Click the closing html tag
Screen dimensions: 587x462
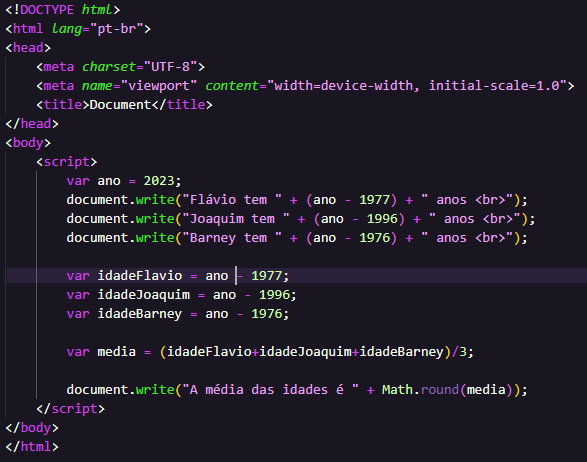tap(32, 447)
